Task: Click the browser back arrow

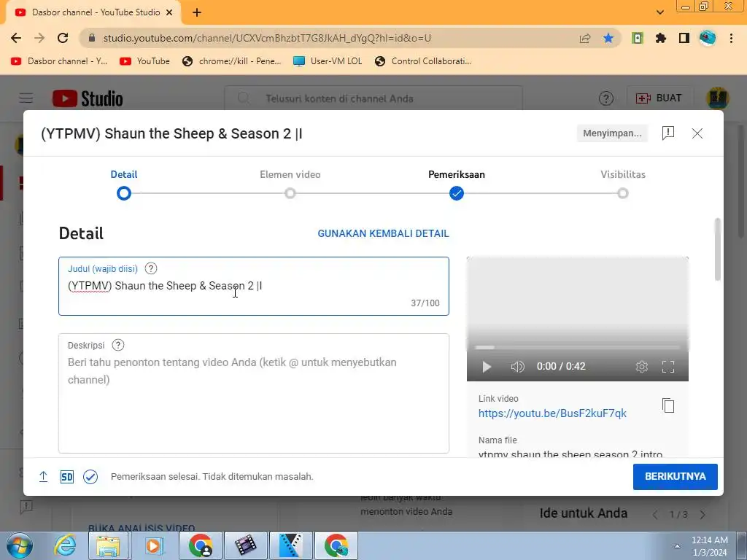Action: [x=16, y=38]
